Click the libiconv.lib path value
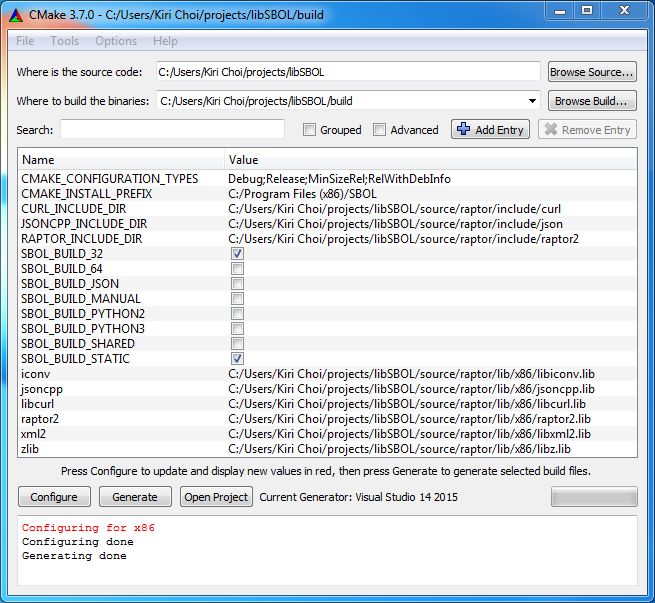 (x=411, y=374)
